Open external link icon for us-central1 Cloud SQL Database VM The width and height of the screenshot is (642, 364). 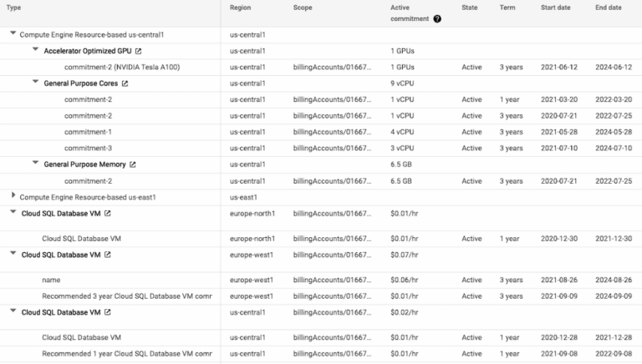tap(107, 312)
